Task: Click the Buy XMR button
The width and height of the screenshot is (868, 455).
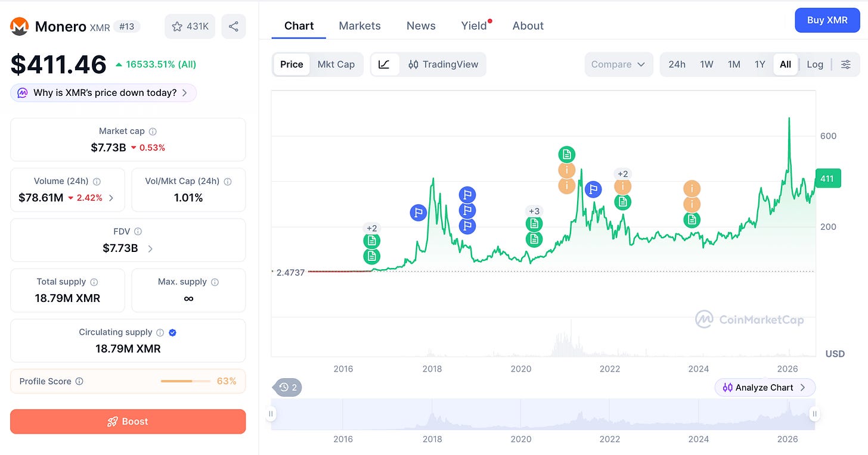Action: (827, 20)
